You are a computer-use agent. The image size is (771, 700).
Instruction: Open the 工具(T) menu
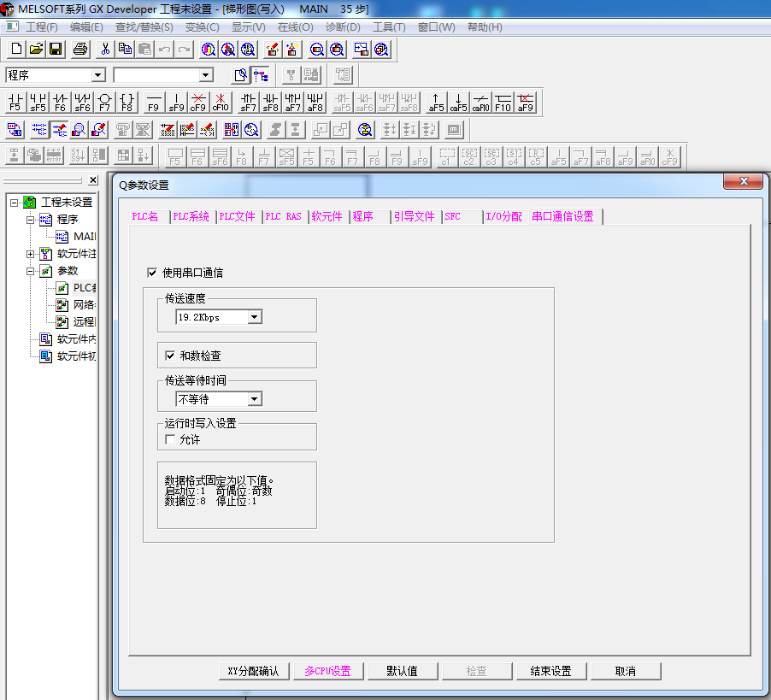point(389,27)
